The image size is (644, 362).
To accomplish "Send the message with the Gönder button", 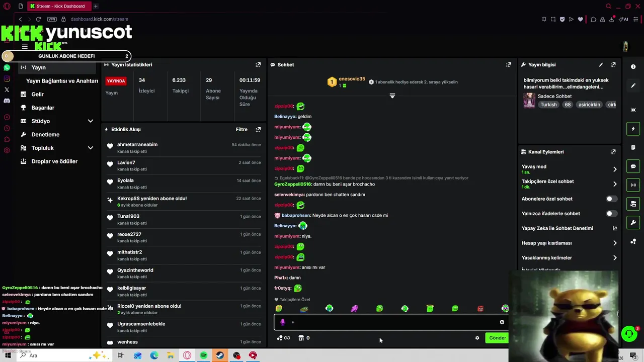I will pyautogui.click(x=497, y=338).
